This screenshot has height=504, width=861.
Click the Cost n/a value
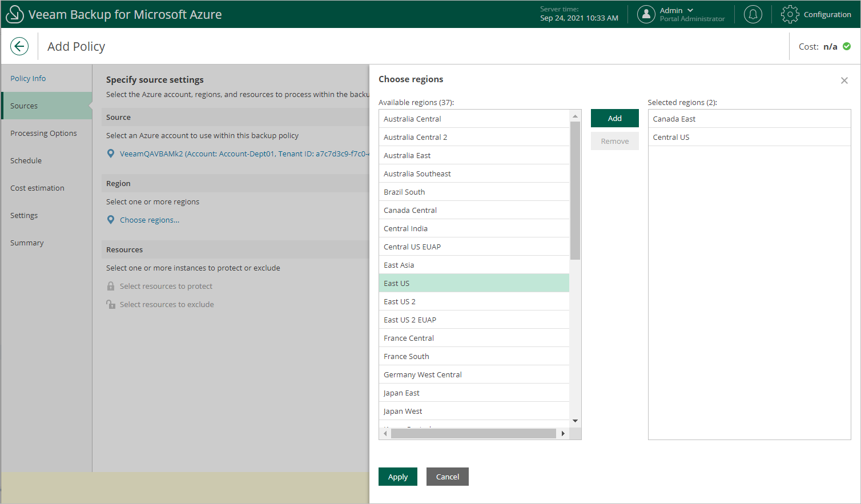point(830,46)
